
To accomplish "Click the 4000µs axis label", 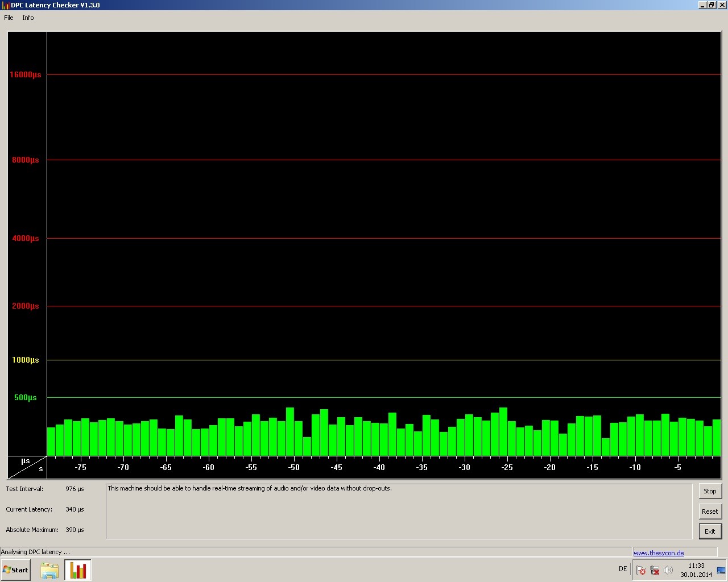I will click(26, 238).
